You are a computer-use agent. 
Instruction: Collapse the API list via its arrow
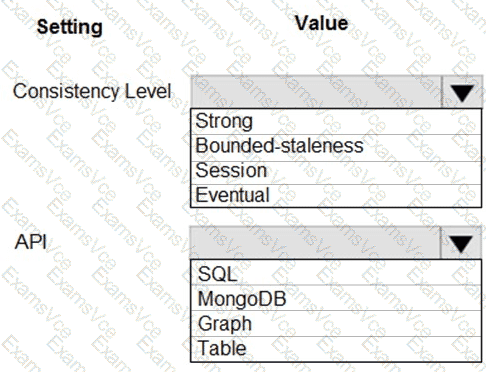461,243
